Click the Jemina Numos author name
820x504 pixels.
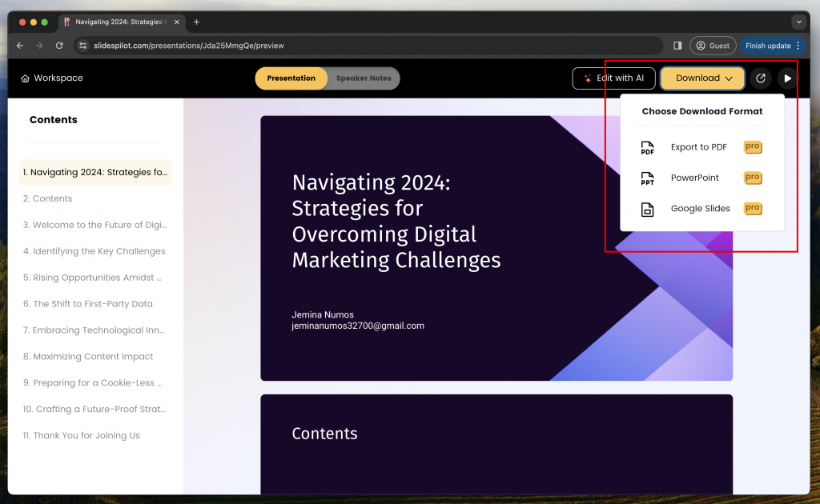point(323,315)
